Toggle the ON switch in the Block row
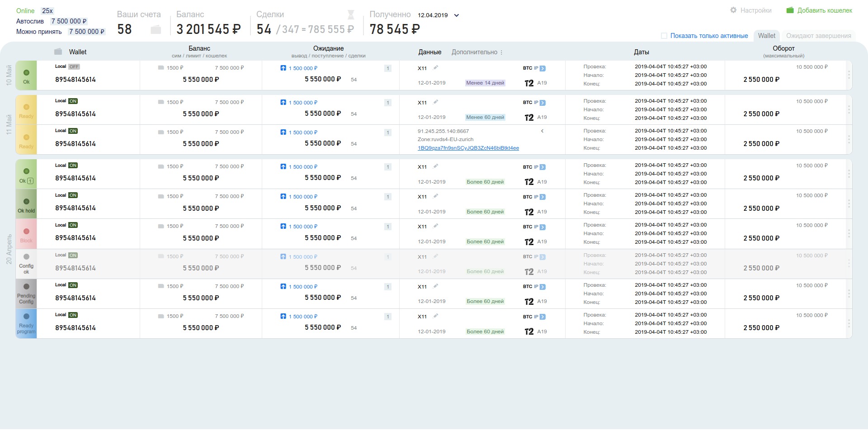Viewport: 868px width, 431px height. click(73, 225)
